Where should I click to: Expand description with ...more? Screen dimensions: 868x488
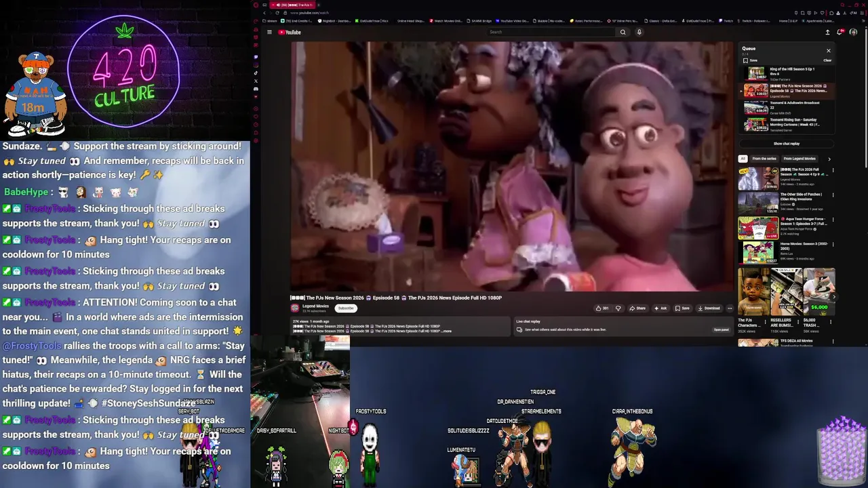446,331
